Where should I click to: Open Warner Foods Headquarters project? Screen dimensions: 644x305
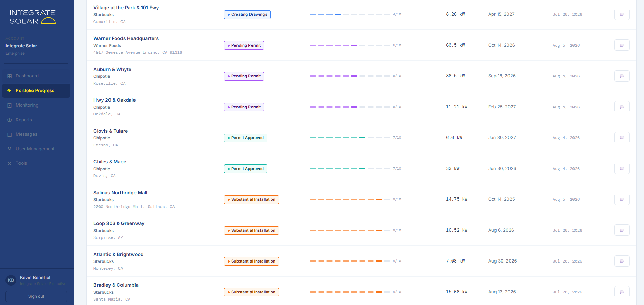[x=126, y=38]
